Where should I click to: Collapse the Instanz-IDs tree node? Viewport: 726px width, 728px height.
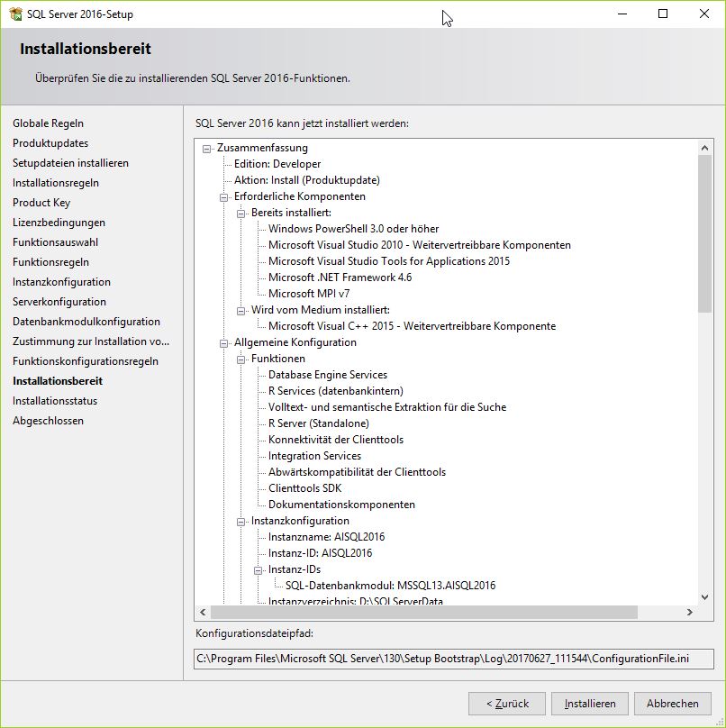point(259,570)
